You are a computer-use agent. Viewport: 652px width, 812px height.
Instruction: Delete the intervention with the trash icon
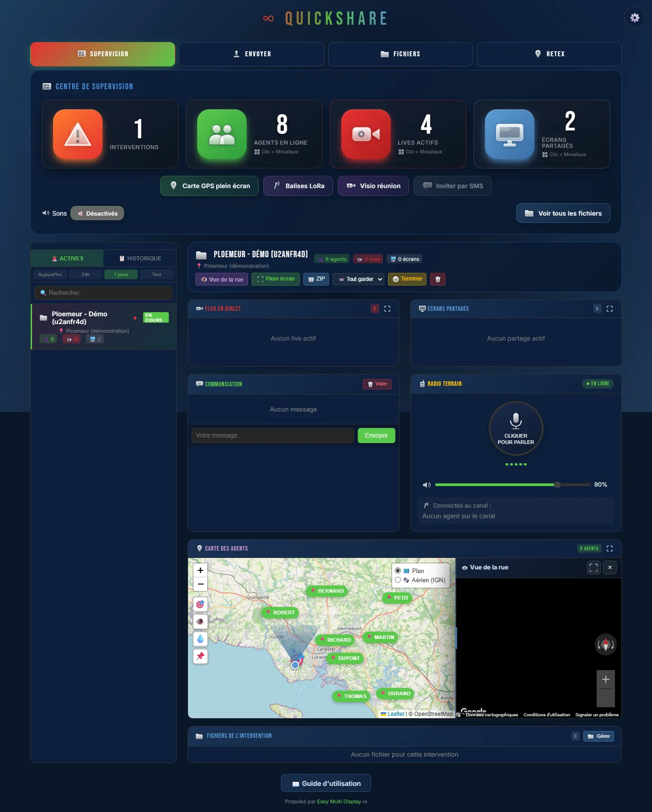click(x=438, y=279)
